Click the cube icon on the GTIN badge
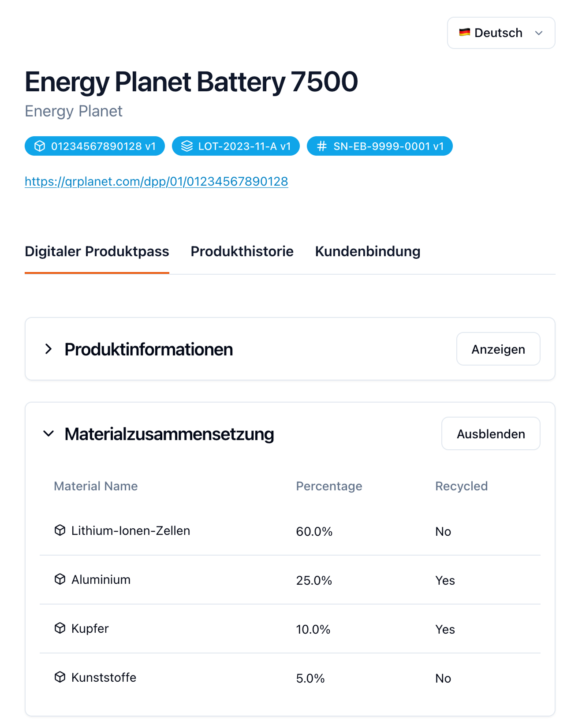Screen dimensions: 582x728 [x=39, y=146]
